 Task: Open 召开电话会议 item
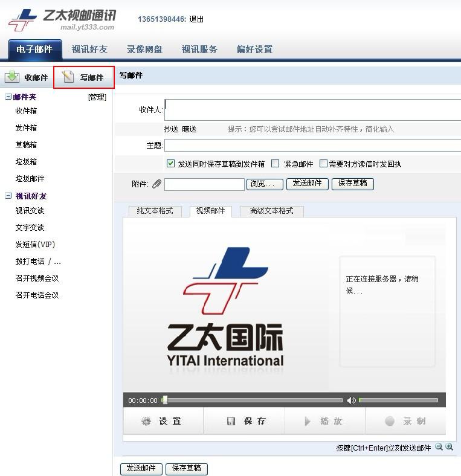37,295
